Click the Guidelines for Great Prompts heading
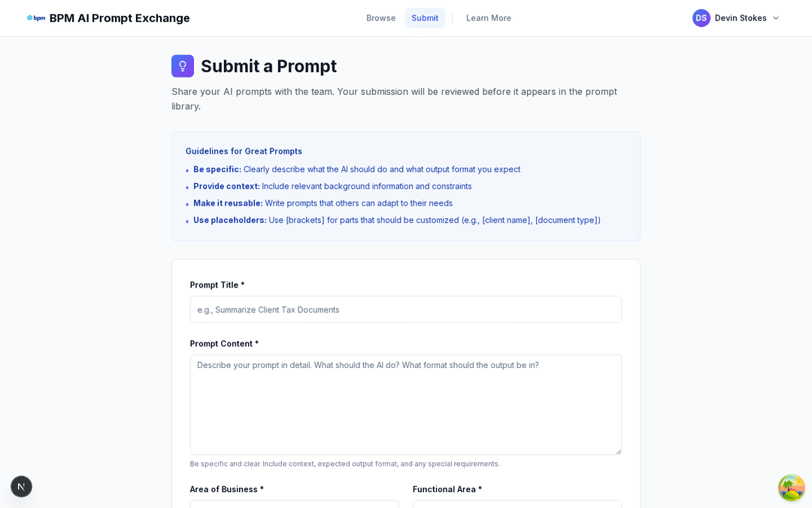The image size is (812, 508). tap(244, 151)
